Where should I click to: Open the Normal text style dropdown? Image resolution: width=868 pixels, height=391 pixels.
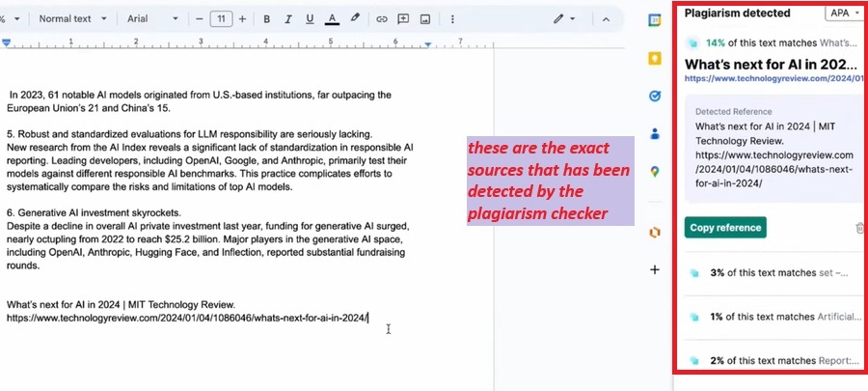(72, 19)
